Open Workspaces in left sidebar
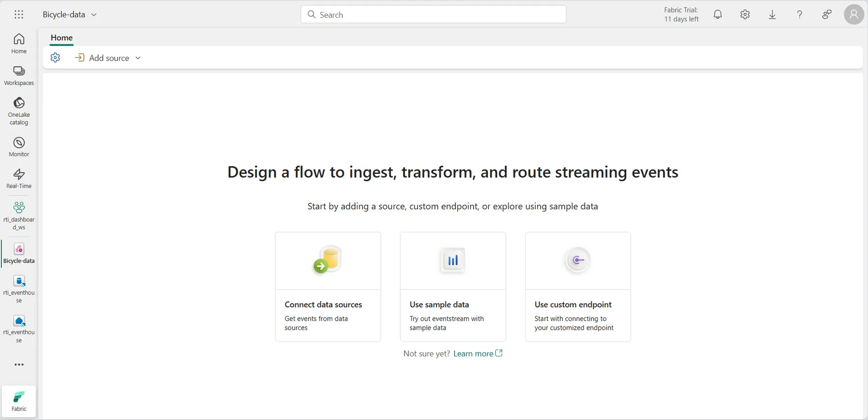The image size is (868, 420). [19, 76]
